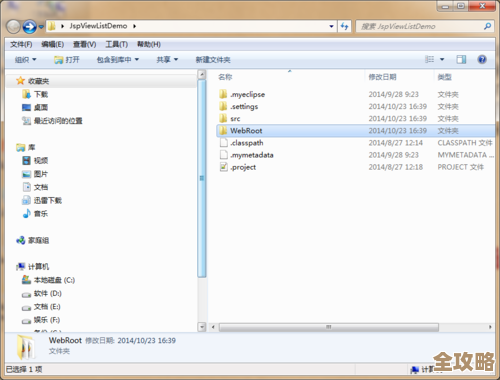The image size is (500, 380).
Task: Click the file list horizontal scrollbar thumb
Action: 329,327
